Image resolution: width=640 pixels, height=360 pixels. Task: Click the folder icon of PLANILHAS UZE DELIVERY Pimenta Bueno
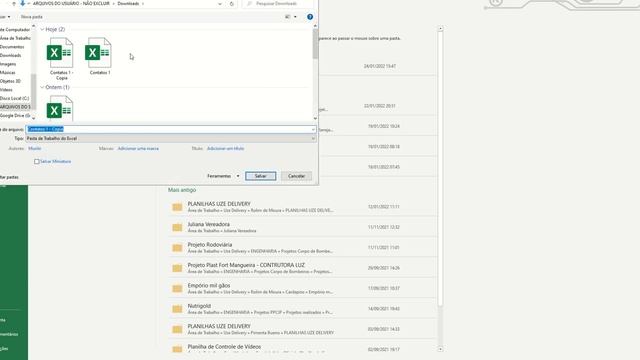(177, 329)
